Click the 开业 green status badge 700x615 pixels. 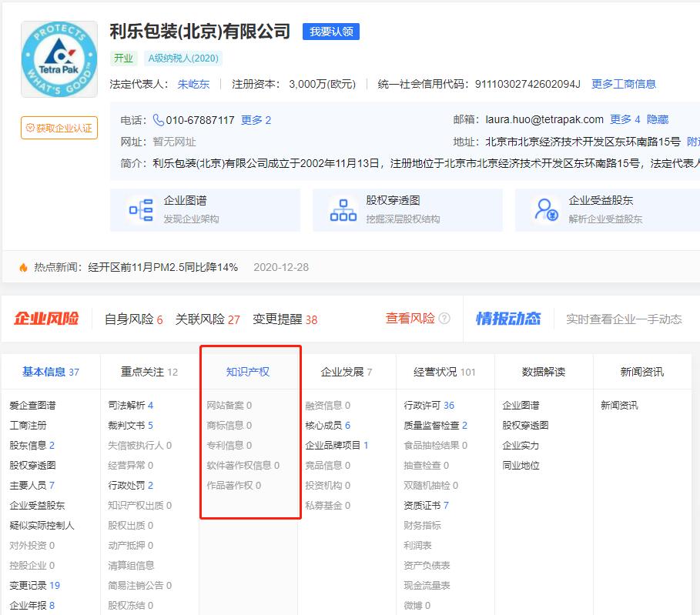point(124,58)
